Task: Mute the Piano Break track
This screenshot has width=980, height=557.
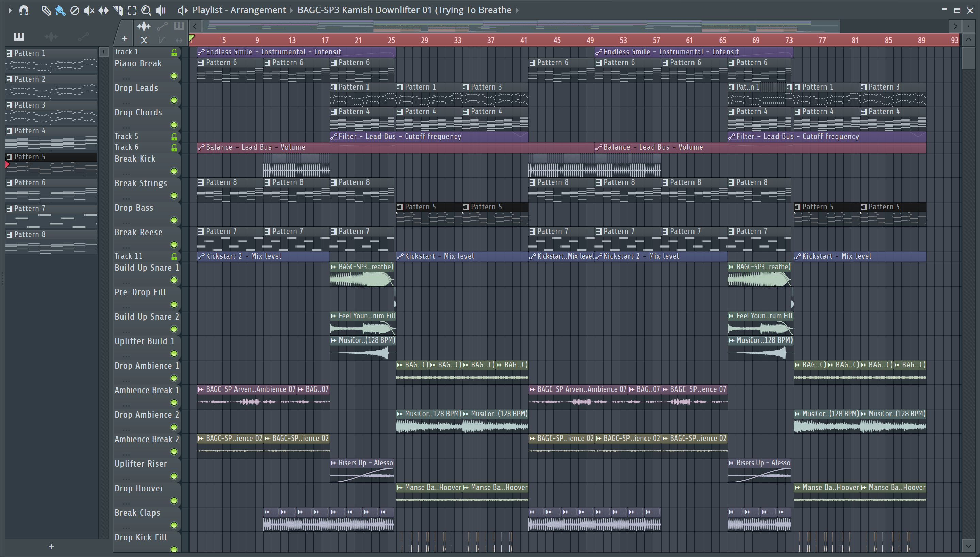Action: [174, 76]
